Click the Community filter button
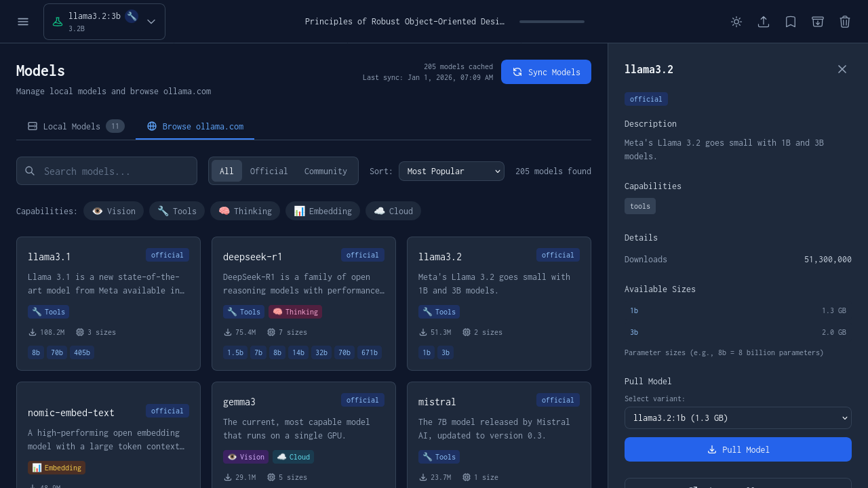Screen dimensions: 868x488 (x=325, y=171)
